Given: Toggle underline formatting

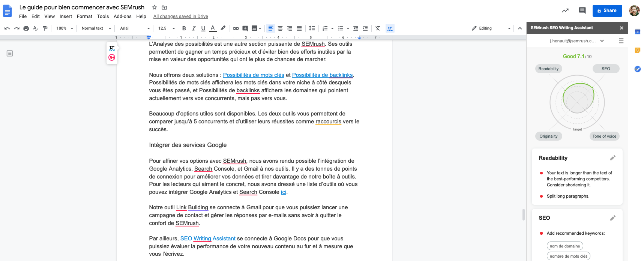Looking at the screenshot, I should (x=203, y=28).
